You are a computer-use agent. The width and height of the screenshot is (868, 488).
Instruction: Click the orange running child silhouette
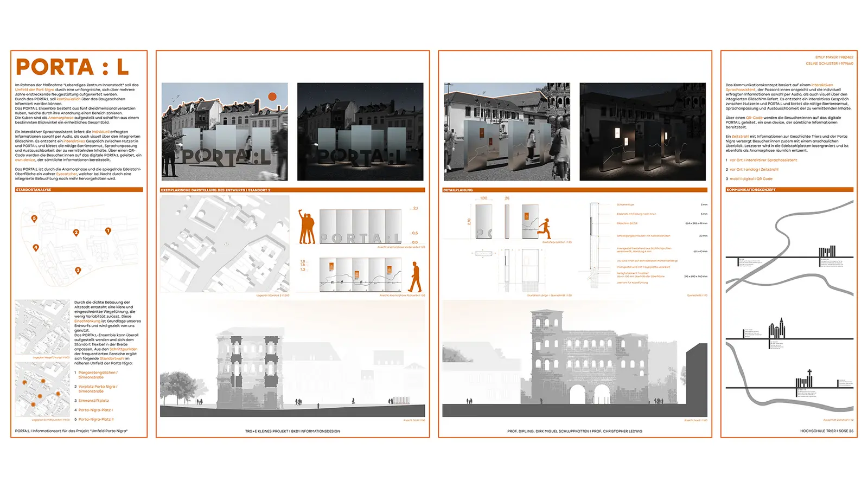[x=544, y=228]
